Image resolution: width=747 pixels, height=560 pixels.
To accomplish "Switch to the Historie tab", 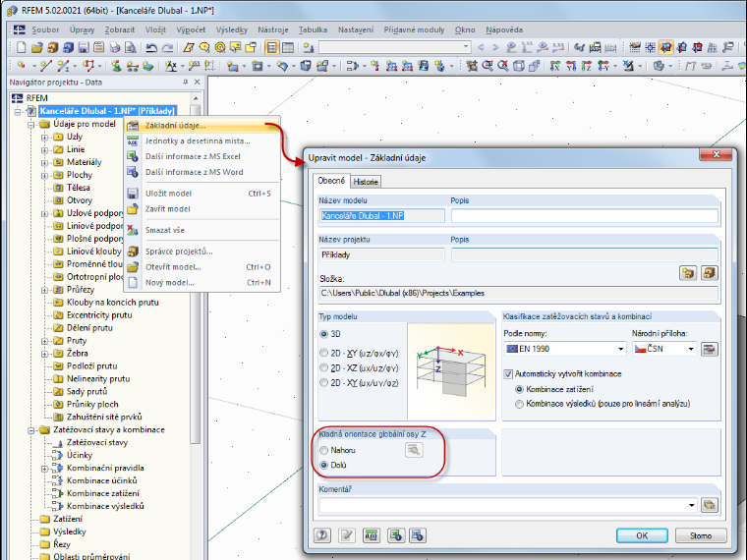I will (366, 182).
